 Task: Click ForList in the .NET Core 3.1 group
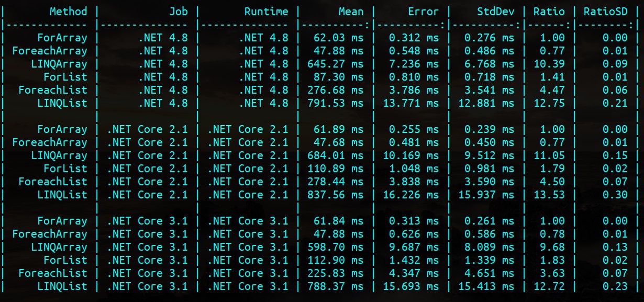[65, 260]
